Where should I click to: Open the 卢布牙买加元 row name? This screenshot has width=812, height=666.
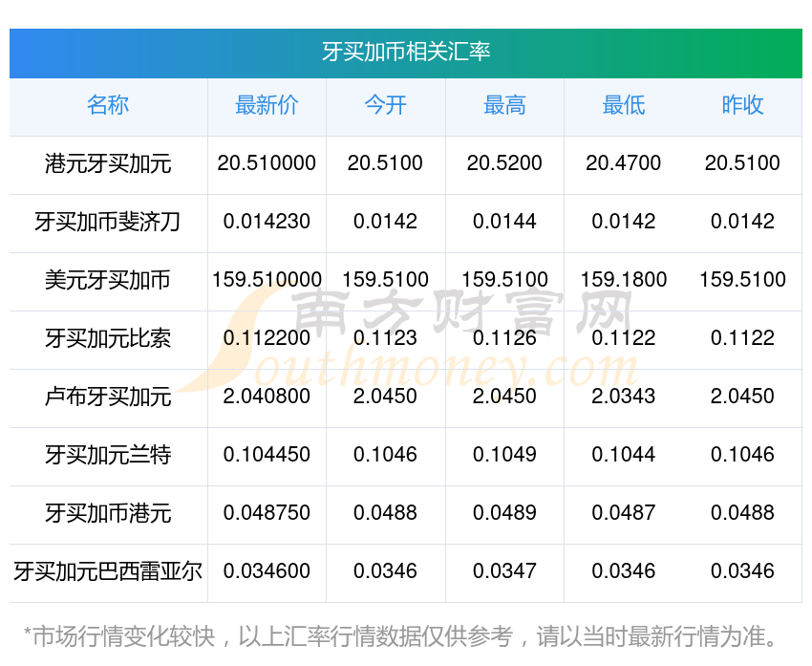pyautogui.click(x=108, y=397)
